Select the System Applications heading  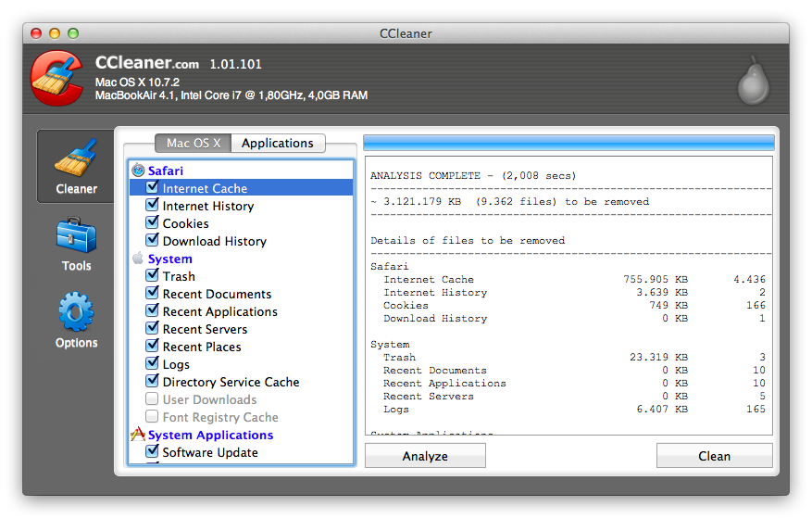tap(210, 435)
